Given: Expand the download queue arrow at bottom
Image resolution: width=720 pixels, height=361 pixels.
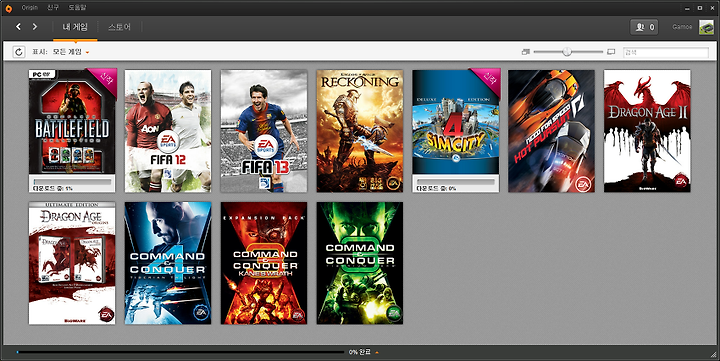Looking at the screenshot, I should (377, 353).
